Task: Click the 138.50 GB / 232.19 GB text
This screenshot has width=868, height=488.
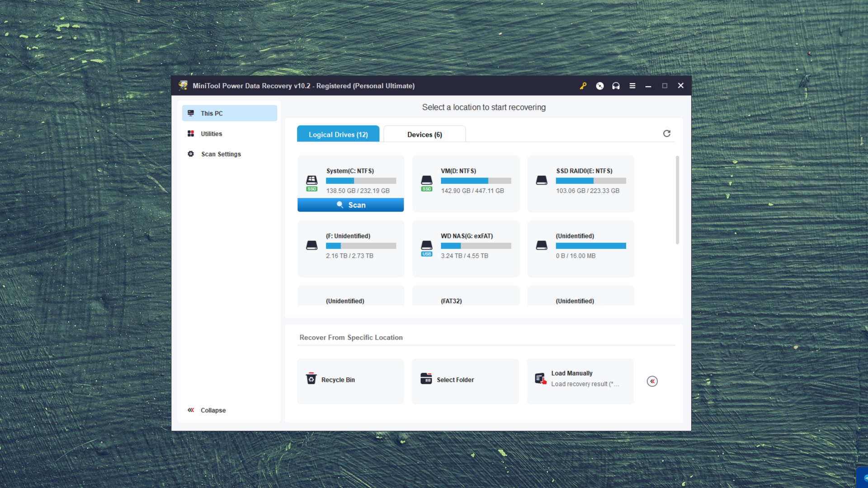Action: tap(358, 191)
